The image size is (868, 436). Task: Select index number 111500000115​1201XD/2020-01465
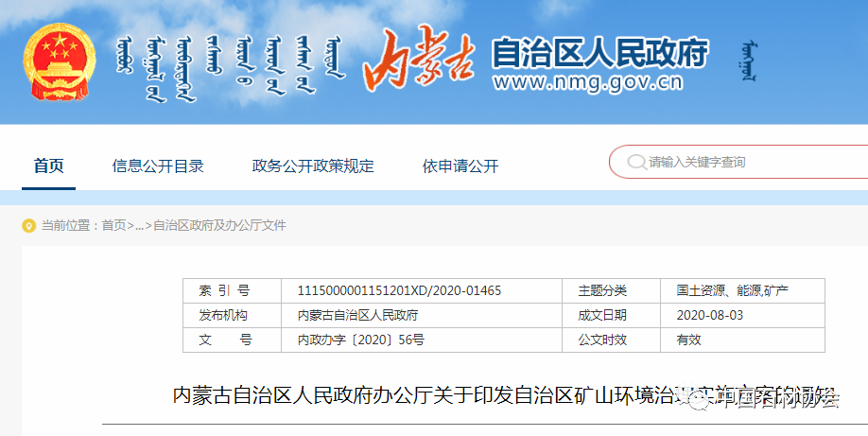tap(399, 290)
